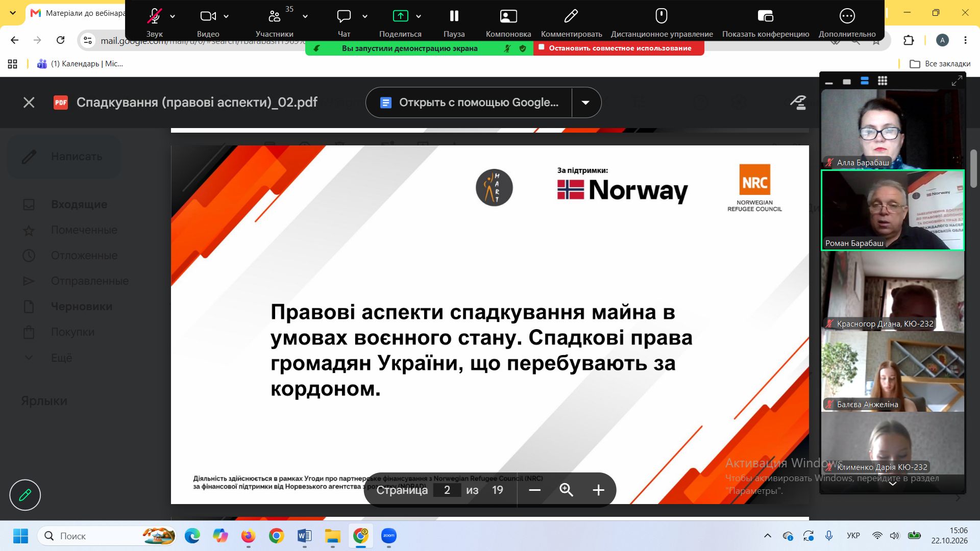Expand the audio options arrow beside Звук
The height and width of the screenshot is (551, 980).
pyautogui.click(x=173, y=16)
